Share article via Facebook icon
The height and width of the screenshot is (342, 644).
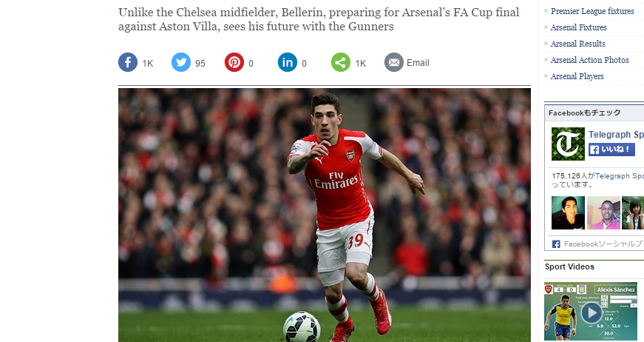click(128, 62)
